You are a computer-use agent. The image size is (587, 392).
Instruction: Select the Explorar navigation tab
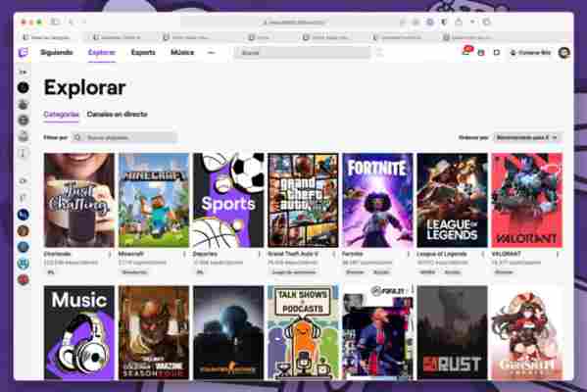point(102,52)
